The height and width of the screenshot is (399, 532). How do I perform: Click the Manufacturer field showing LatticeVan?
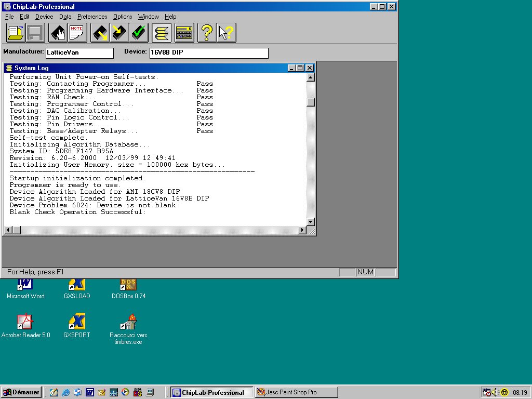[79, 53]
